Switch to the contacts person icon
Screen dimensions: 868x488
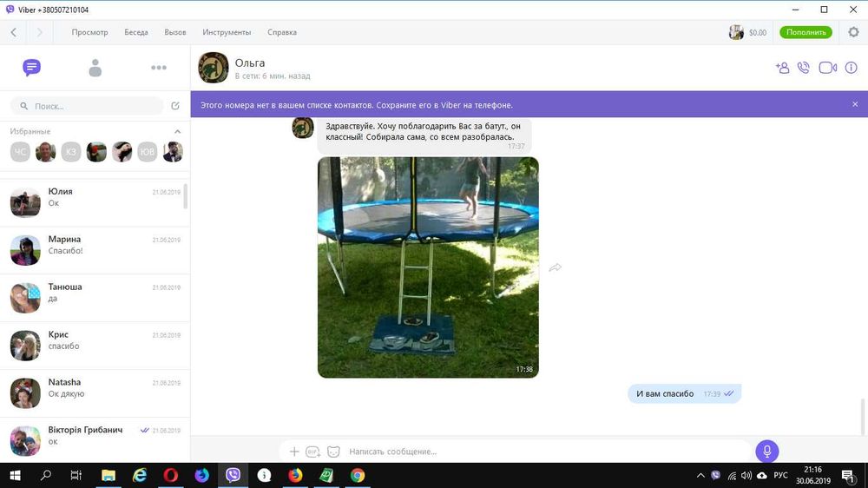click(95, 68)
